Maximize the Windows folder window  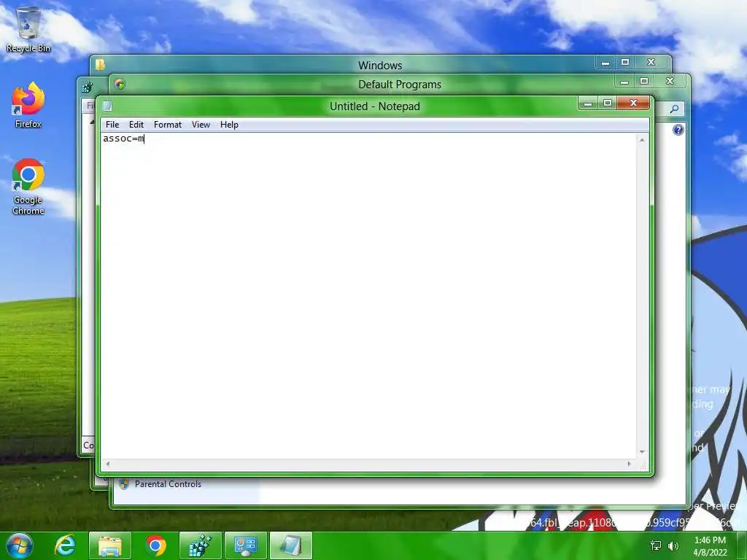click(x=625, y=63)
